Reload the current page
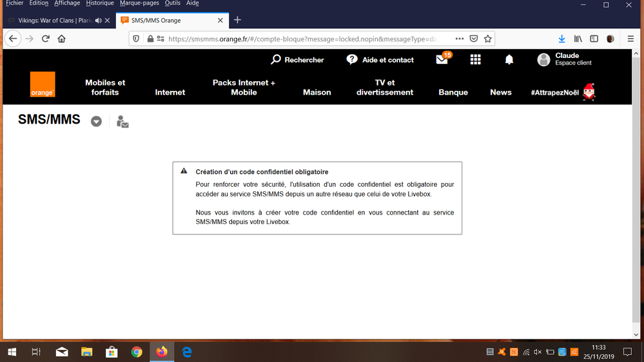The height and width of the screenshot is (362, 644). point(46,39)
